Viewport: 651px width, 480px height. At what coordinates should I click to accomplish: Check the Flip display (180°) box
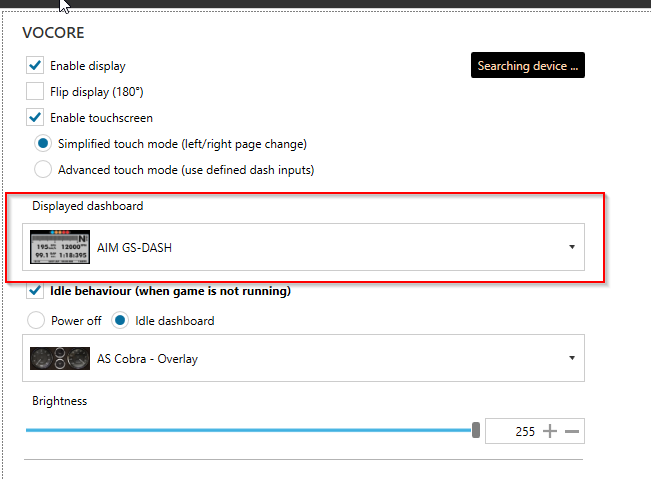click(35, 91)
